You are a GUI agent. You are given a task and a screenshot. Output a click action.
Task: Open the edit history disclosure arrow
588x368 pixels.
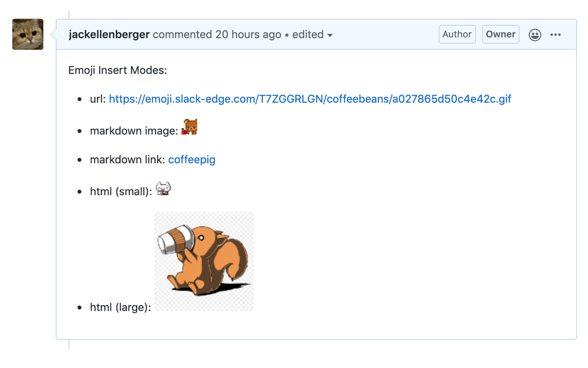[x=331, y=35]
